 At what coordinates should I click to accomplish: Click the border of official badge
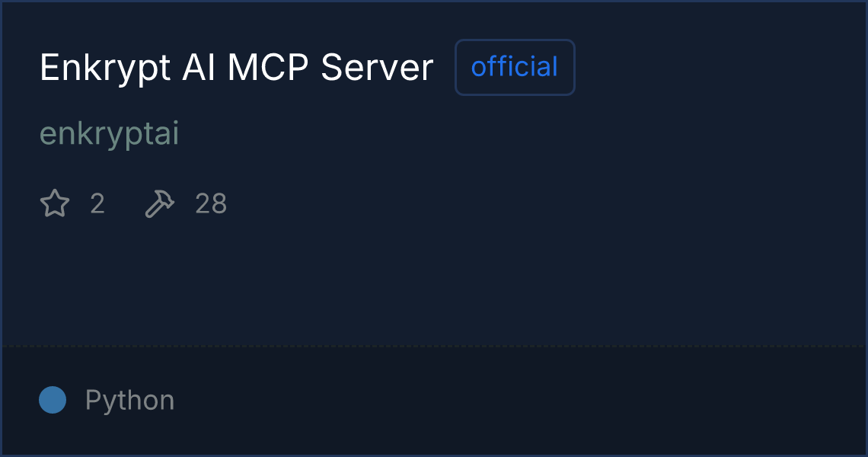pyautogui.click(x=515, y=40)
